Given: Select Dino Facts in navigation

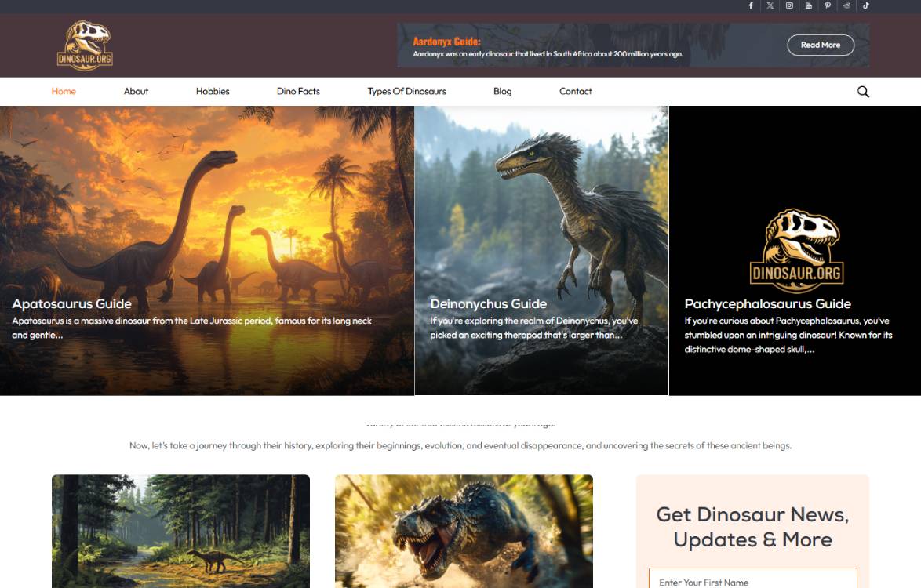Looking at the screenshot, I should (298, 92).
